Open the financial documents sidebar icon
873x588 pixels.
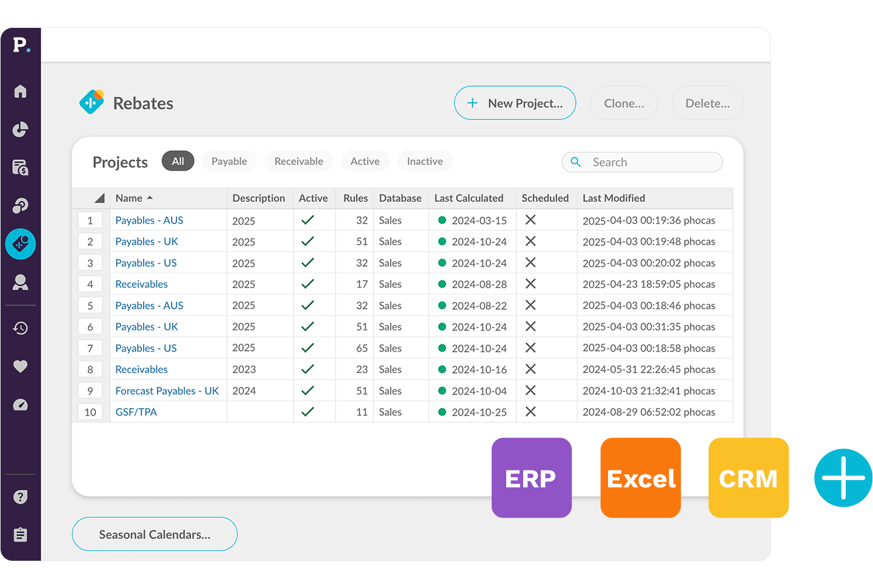coord(20,168)
